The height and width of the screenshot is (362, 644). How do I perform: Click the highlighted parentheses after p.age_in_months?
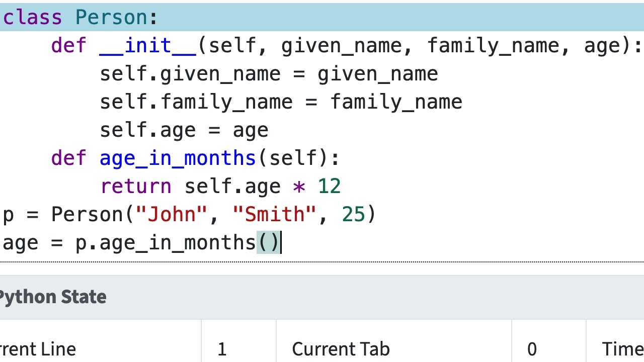(268, 243)
